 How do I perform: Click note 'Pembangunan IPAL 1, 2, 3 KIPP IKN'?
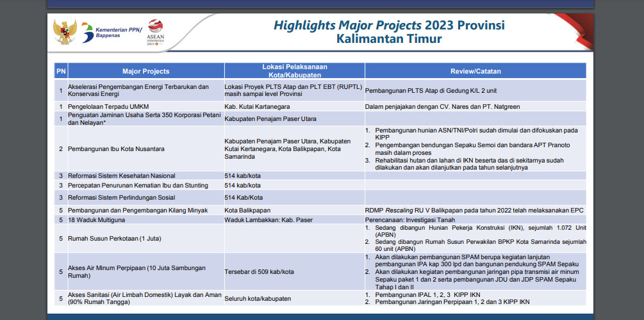(x=423, y=295)
